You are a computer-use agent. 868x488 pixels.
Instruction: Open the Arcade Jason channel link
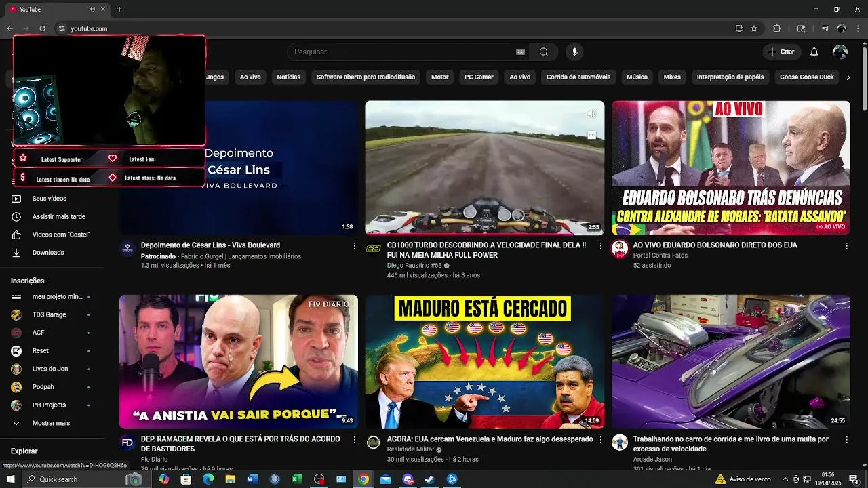pyautogui.click(x=652, y=460)
